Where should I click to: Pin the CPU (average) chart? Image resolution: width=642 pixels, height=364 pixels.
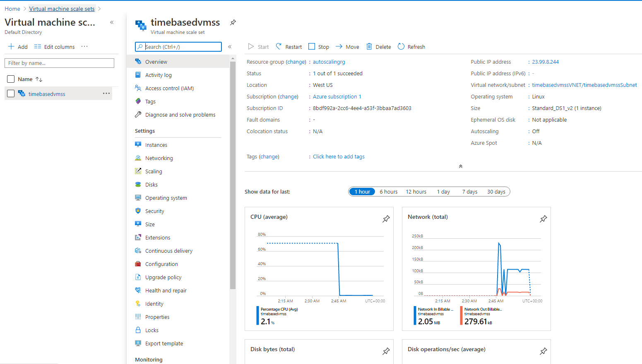[386, 219]
